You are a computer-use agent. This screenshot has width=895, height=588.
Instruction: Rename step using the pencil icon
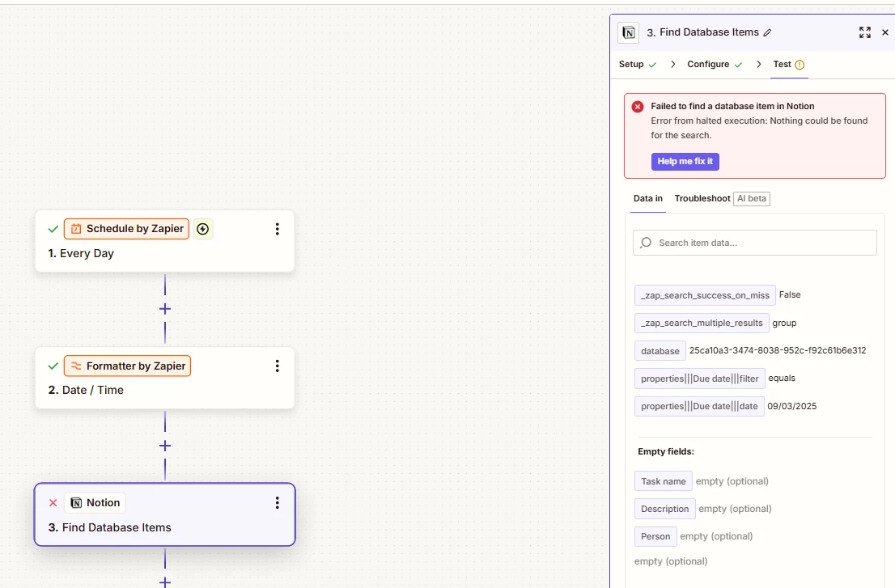point(768,32)
